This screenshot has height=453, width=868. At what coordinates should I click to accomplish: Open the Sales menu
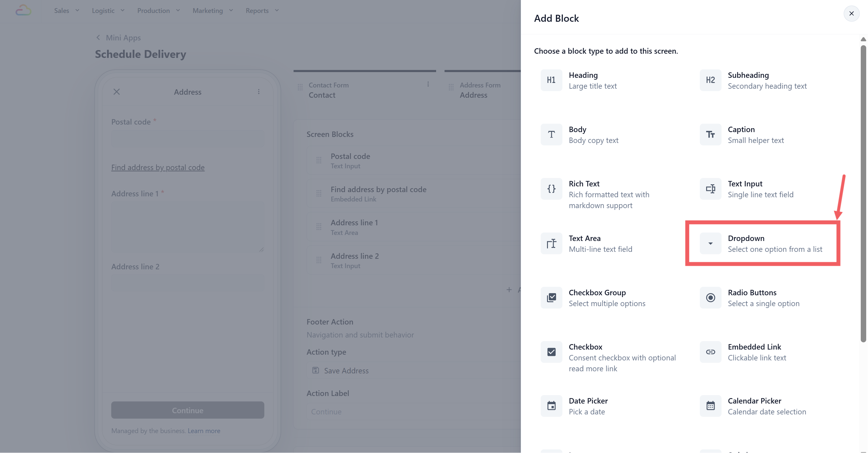click(67, 11)
